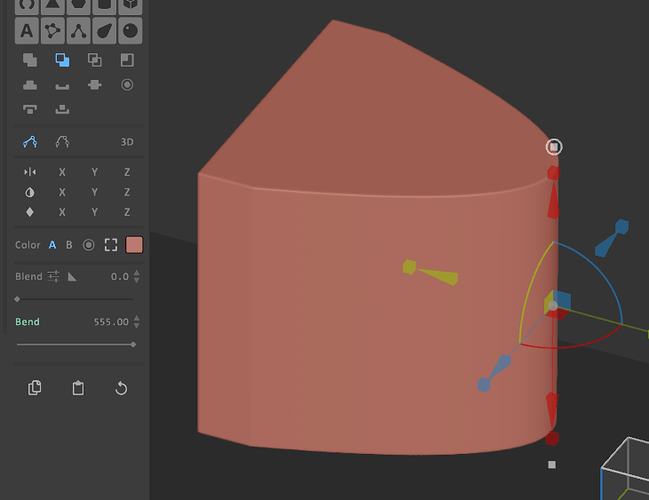Decrease the Bend value with down arrow
Viewport: 649px width, 500px height.
(137, 325)
